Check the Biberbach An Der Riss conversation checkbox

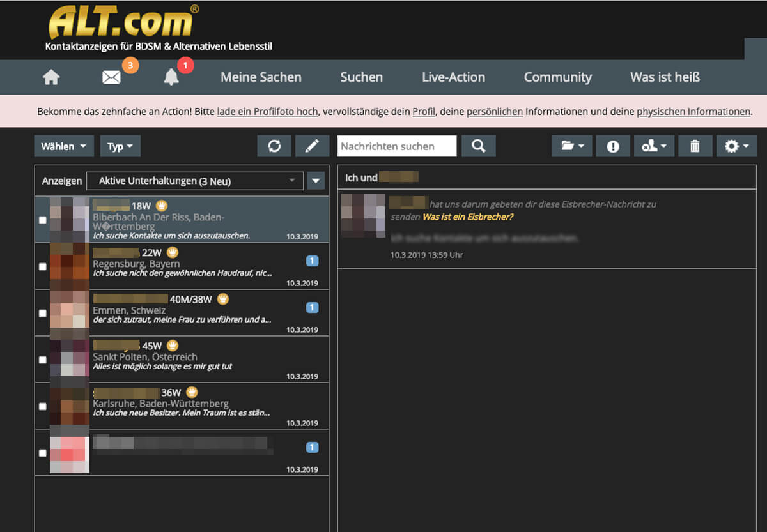click(43, 220)
